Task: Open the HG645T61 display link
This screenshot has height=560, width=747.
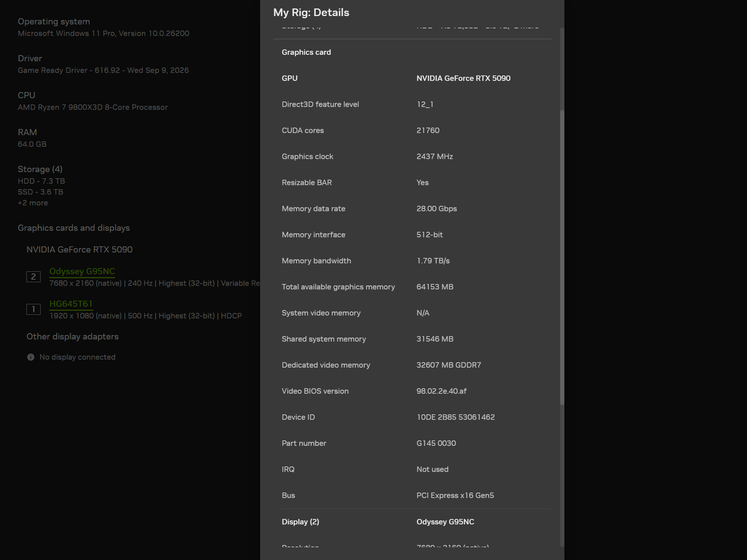Action: pos(71,304)
